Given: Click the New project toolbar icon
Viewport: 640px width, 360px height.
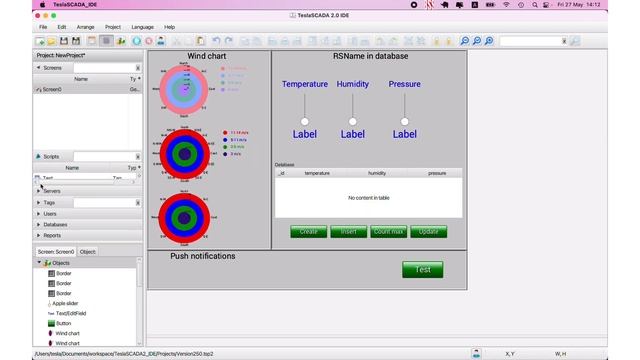Looking at the screenshot, I should click(40, 41).
